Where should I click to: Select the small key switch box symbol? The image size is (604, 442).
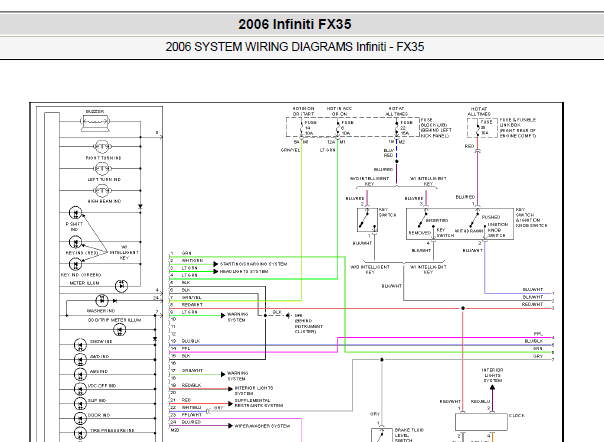pyautogui.click(x=367, y=220)
